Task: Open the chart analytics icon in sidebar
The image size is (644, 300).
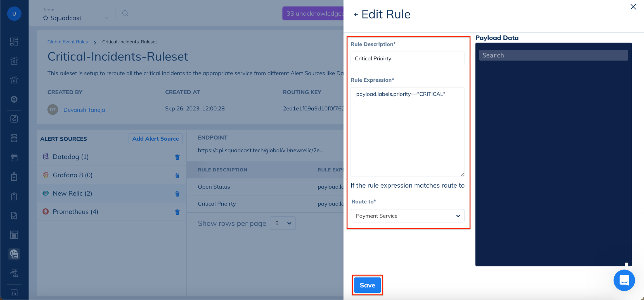Action: 14,119
